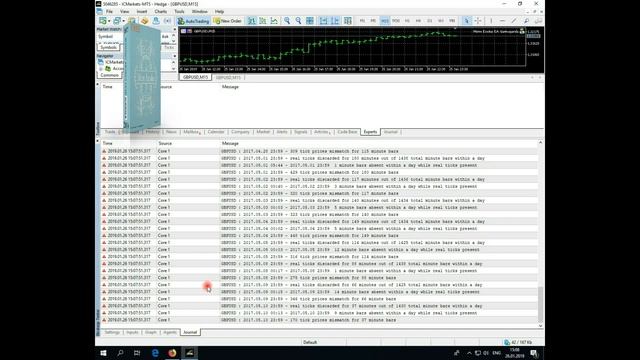The width and height of the screenshot is (640, 360).
Task: Zoom out on the chart
Action: point(298,21)
